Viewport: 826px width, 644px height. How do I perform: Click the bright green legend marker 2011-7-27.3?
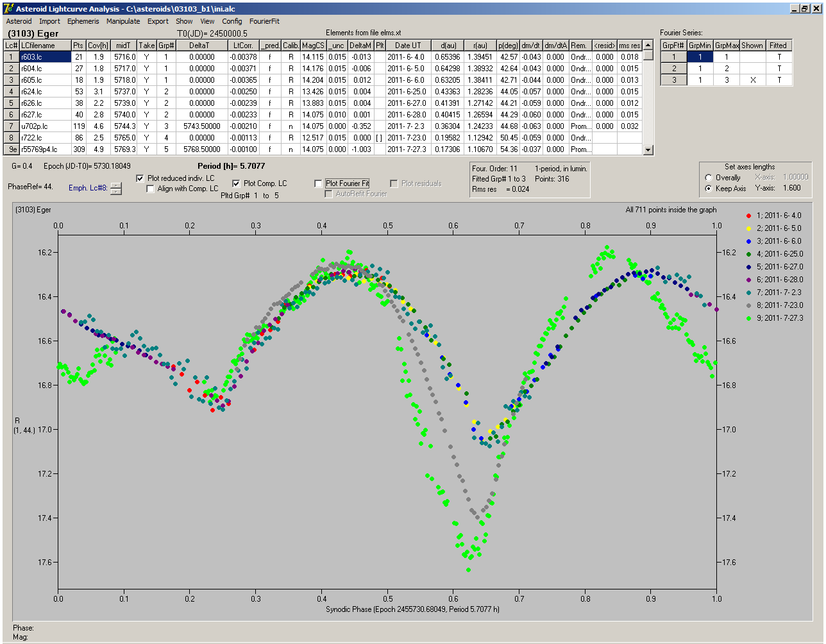coord(749,318)
